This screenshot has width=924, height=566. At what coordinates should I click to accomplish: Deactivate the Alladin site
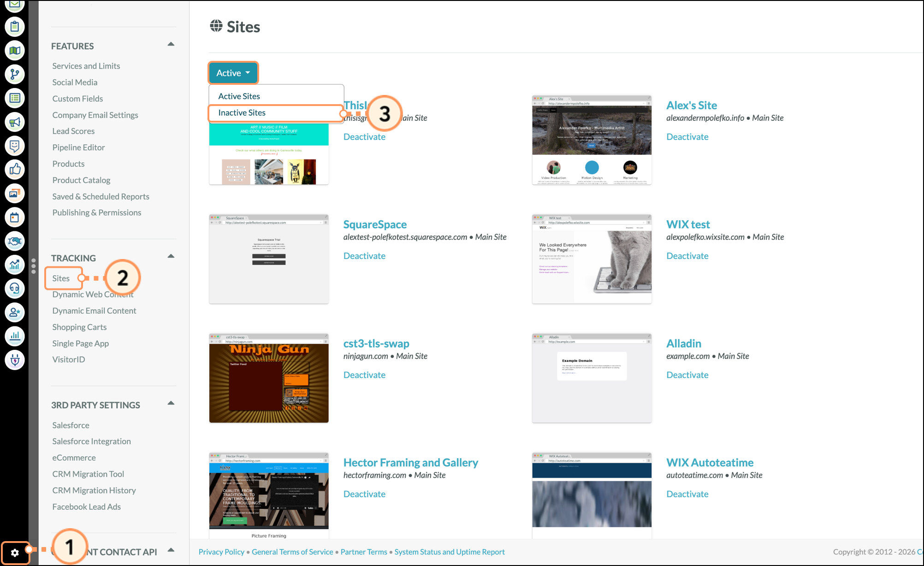click(x=687, y=375)
